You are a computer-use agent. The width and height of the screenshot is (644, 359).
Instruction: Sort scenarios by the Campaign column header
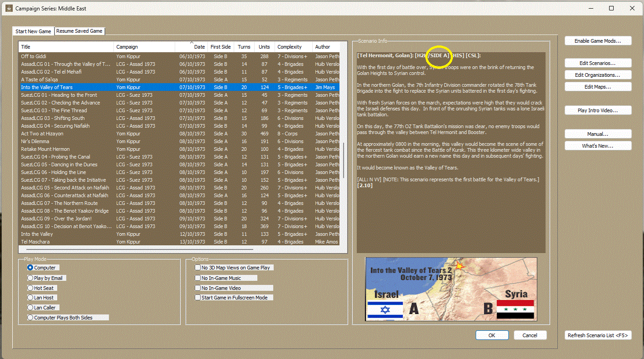[x=144, y=47]
